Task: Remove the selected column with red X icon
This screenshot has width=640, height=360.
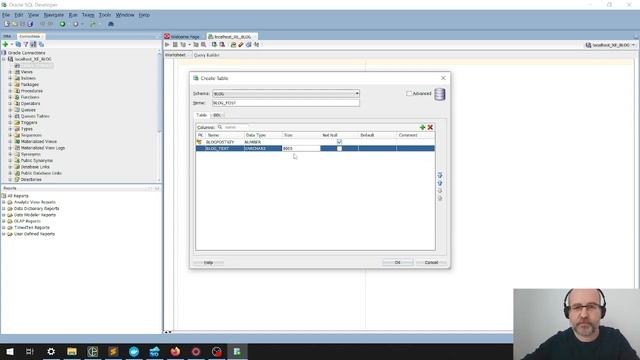Action: coord(430,127)
